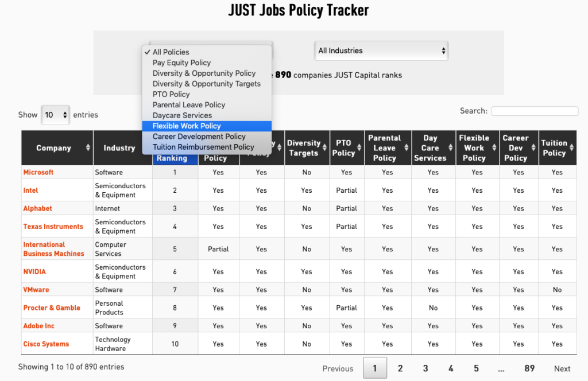Open the Microsoft company link

click(38, 172)
